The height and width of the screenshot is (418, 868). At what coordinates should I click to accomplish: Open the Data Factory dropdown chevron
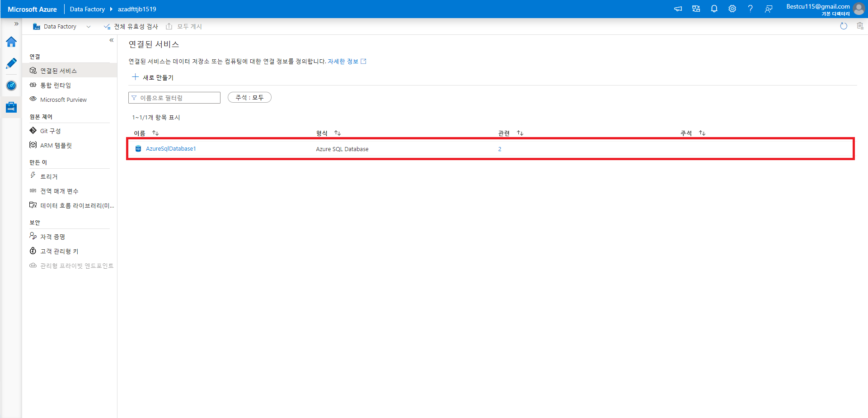coord(89,27)
